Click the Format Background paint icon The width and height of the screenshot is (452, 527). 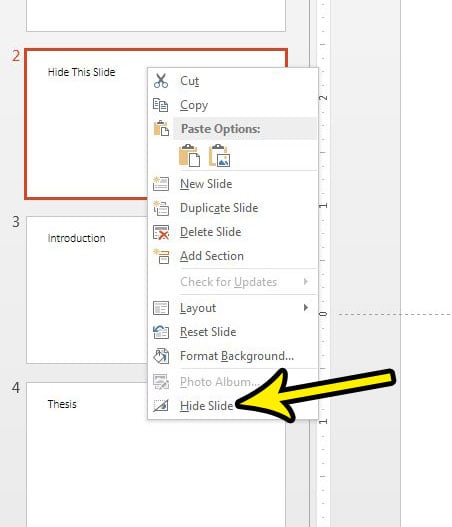161,356
